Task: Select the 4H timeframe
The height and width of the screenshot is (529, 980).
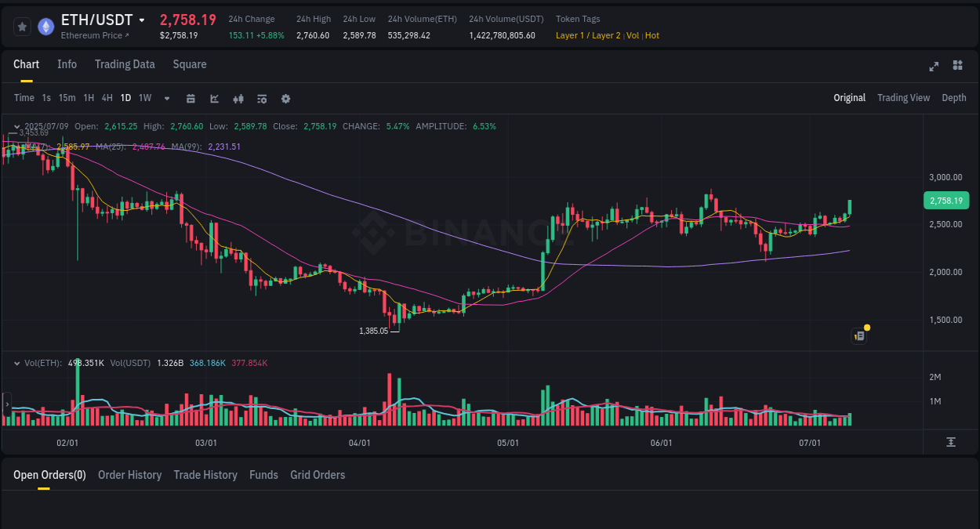Action: tap(107, 98)
